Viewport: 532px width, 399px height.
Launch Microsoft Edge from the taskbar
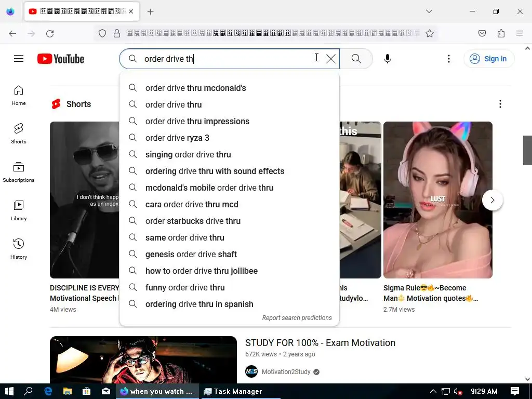tap(48, 391)
